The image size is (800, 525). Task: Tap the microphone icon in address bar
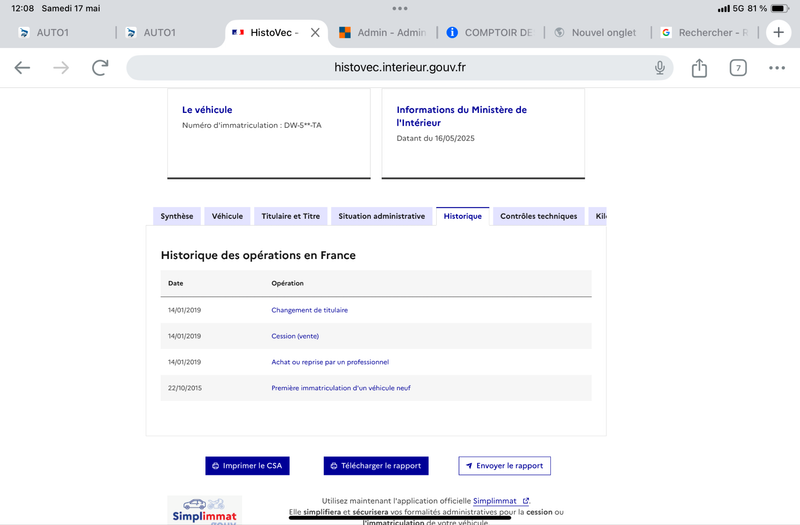(660, 67)
